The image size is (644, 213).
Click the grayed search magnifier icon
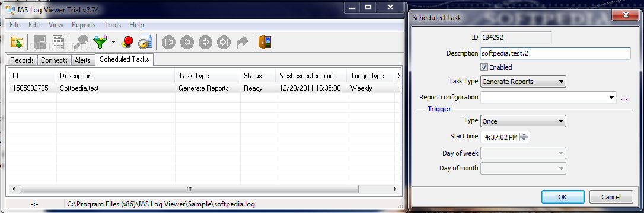(81, 42)
